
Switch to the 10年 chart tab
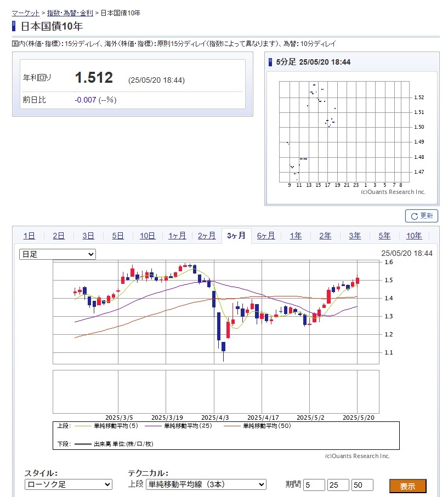[x=414, y=236]
